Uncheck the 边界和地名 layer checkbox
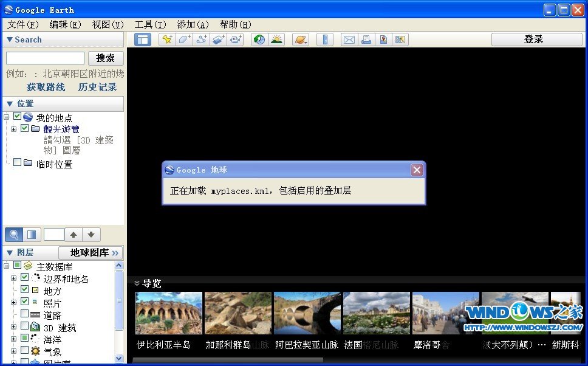Image resolution: width=588 pixels, height=366 pixels. click(x=25, y=278)
